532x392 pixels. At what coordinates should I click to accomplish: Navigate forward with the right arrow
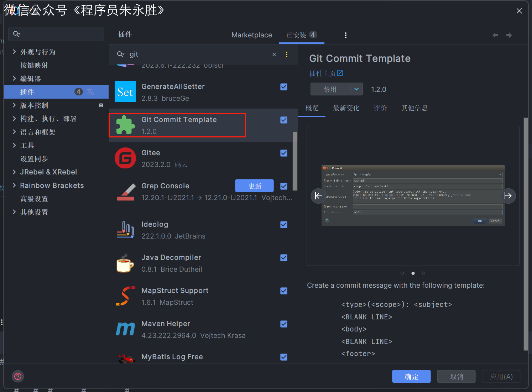[x=509, y=35]
